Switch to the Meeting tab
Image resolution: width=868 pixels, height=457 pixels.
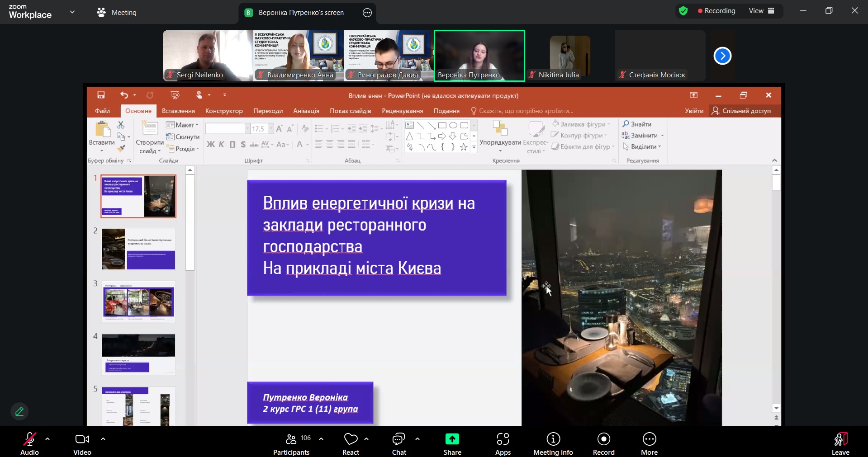pyautogui.click(x=117, y=13)
